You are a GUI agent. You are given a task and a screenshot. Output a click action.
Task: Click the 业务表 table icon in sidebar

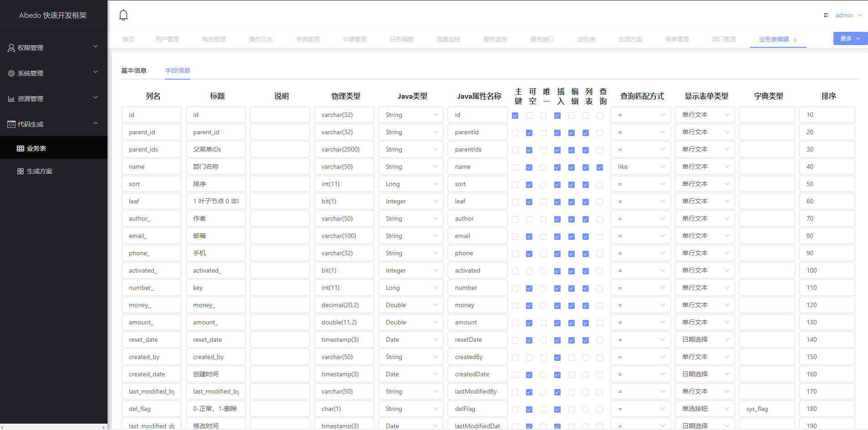coord(20,148)
